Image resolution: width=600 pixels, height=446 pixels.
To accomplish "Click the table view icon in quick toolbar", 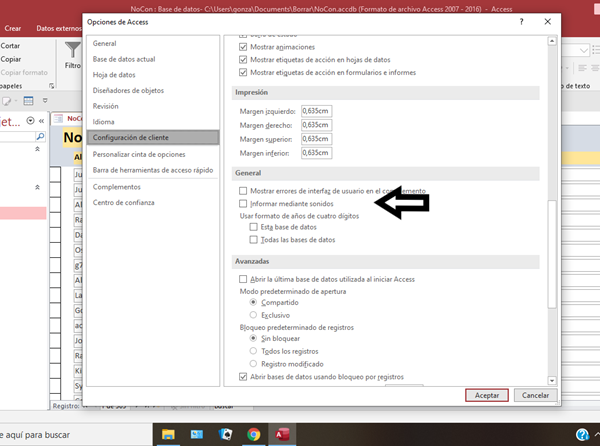I will (28, 101).
